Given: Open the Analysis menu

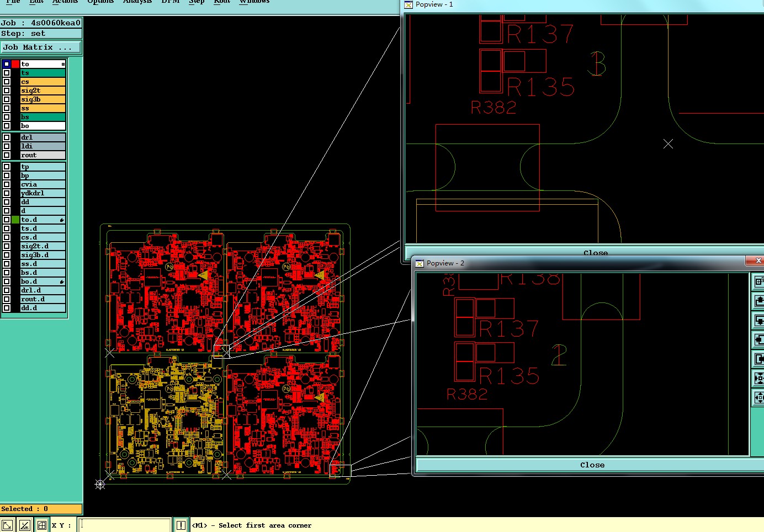Looking at the screenshot, I should pos(137,2).
